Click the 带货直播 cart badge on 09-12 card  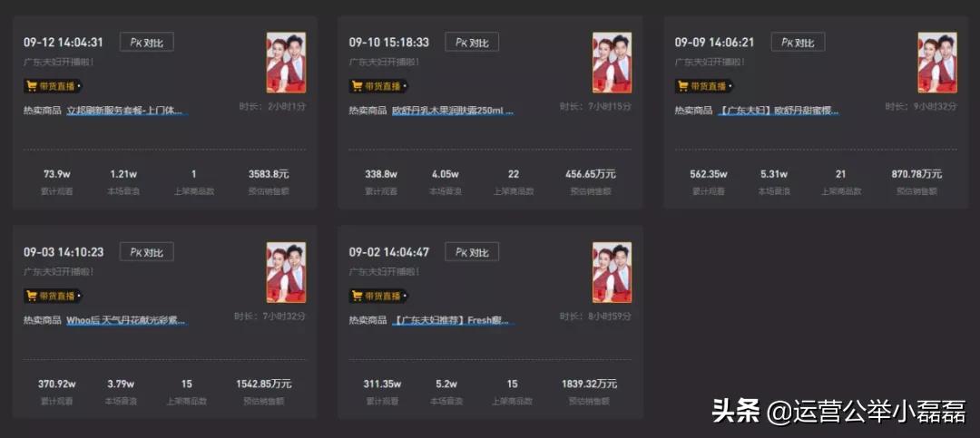tap(54, 85)
